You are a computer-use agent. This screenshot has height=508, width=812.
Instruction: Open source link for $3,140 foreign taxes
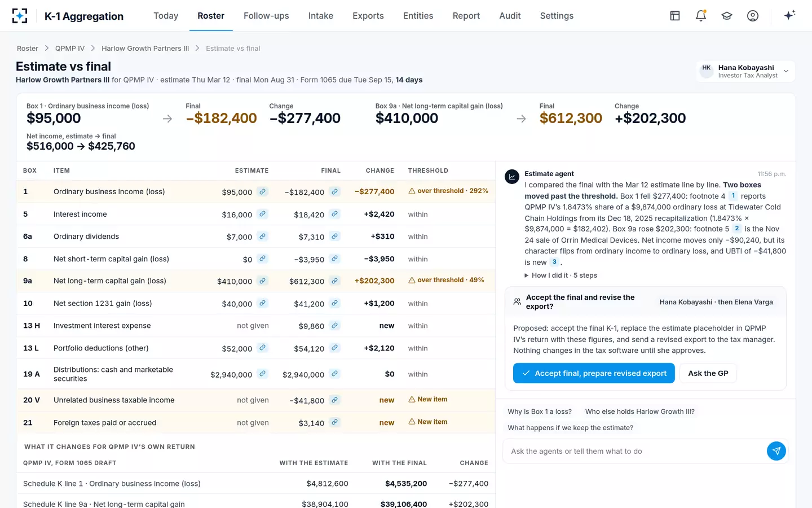[x=335, y=422]
